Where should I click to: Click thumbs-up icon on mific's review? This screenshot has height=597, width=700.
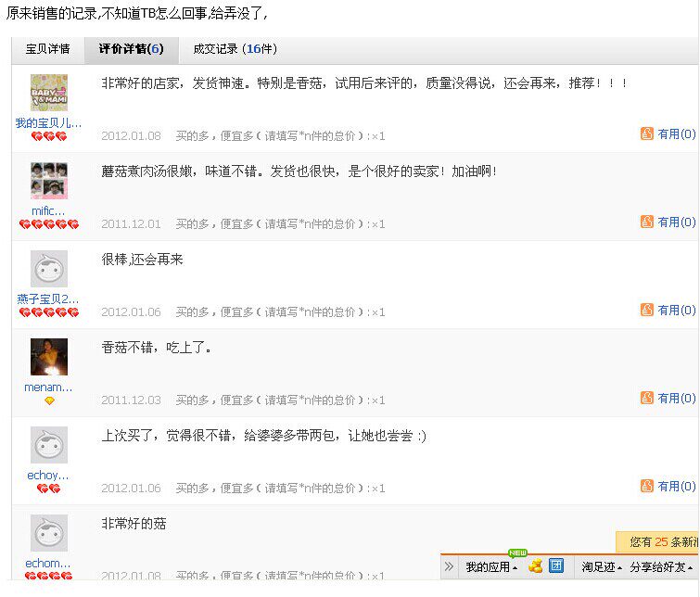(647, 222)
